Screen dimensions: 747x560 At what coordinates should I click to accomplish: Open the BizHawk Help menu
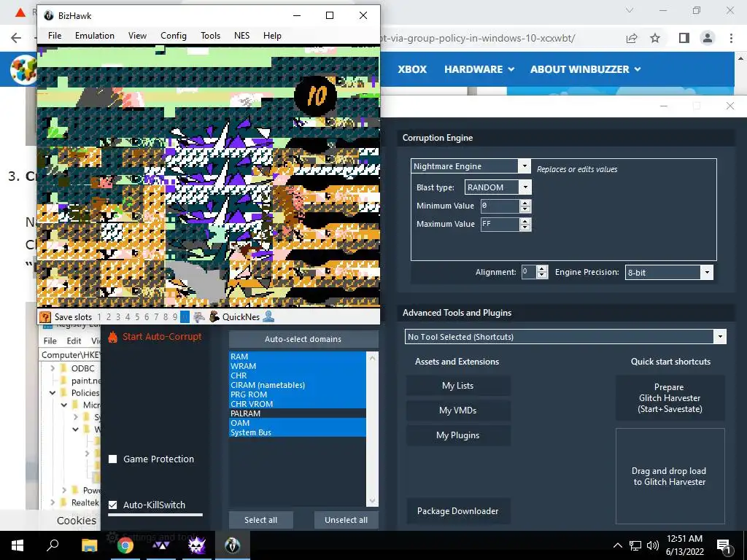[273, 36]
